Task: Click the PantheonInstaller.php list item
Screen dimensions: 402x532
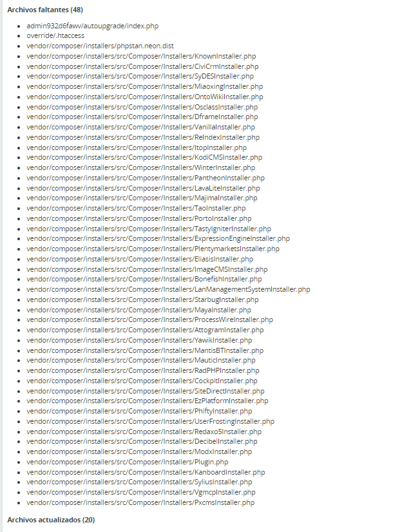Action: pyautogui.click(x=146, y=178)
